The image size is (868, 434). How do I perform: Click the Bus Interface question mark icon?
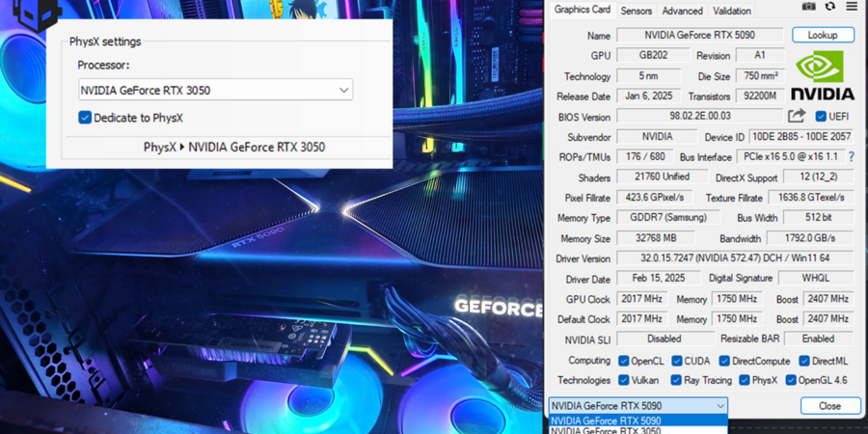(851, 156)
